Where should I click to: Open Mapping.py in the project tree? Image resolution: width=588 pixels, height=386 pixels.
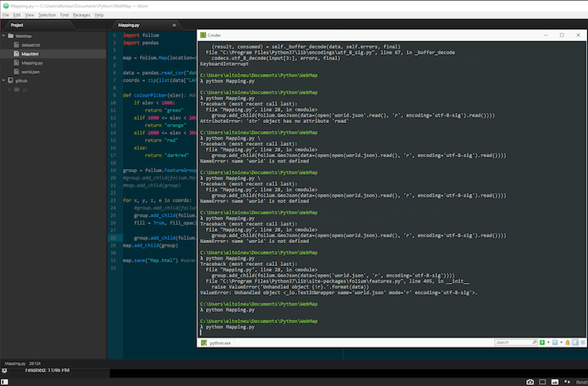[x=32, y=62]
